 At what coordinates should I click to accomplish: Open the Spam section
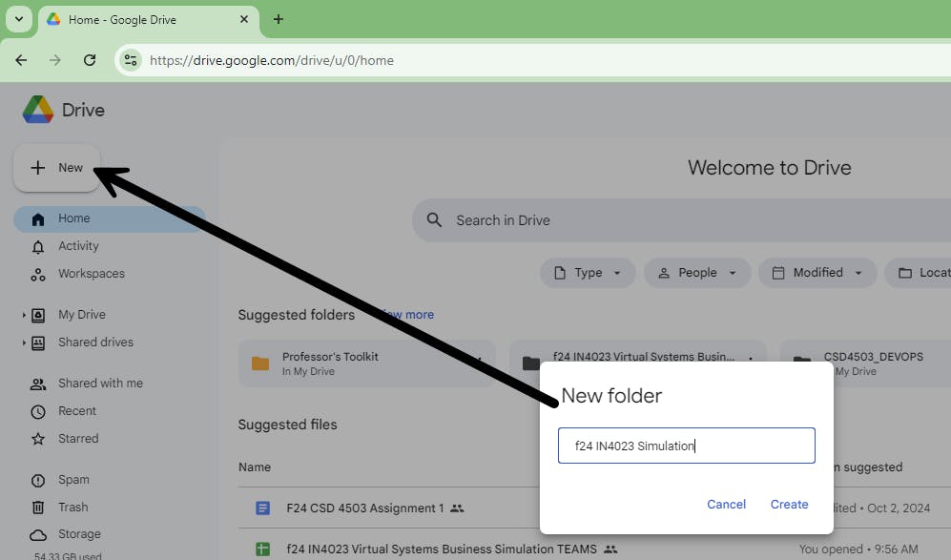click(x=73, y=480)
